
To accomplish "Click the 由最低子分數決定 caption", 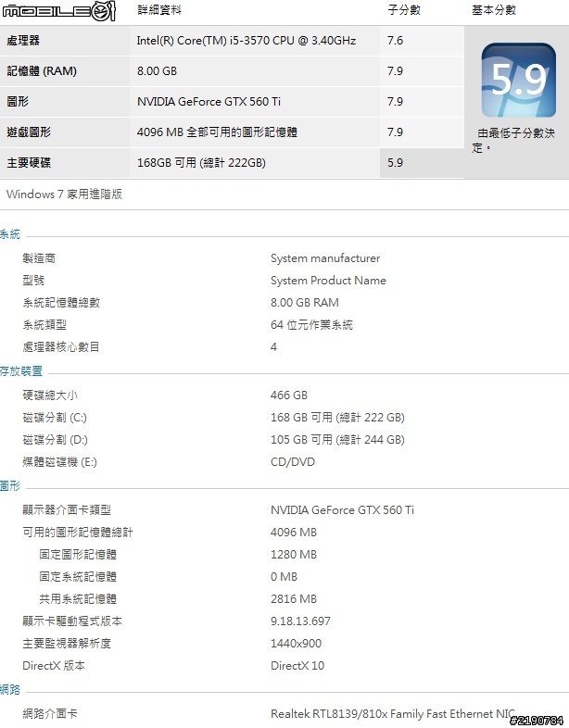I will coord(513,140).
